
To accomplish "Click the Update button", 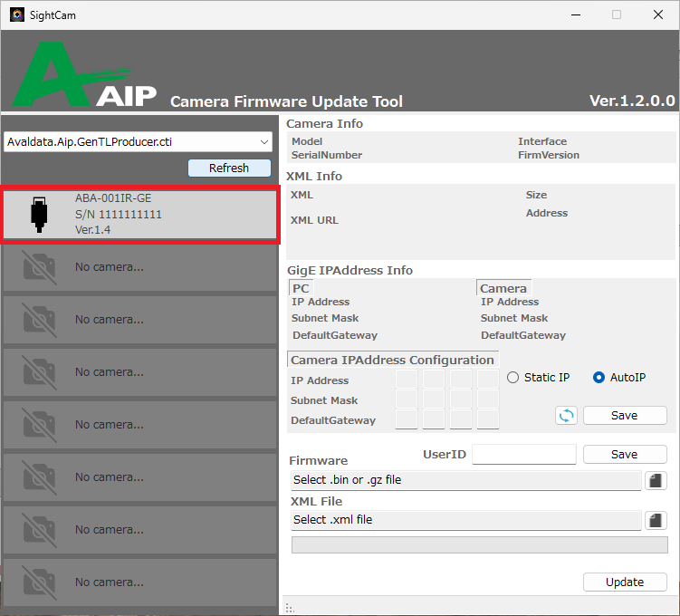I will (x=625, y=582).
